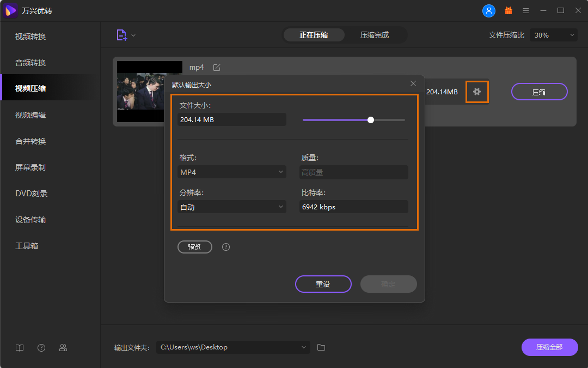Screen dimensions: 588x368
Task: Open the 30% compression ratio dropdown
Action: click(x=554, y=35)
